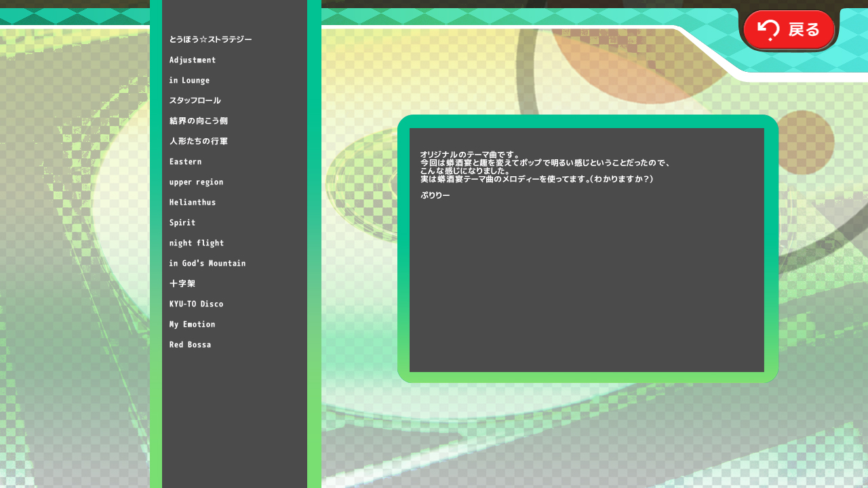Select スタッフロール in the track list
Viewport: 868px width, 488px height.
[x=195, y=101]
